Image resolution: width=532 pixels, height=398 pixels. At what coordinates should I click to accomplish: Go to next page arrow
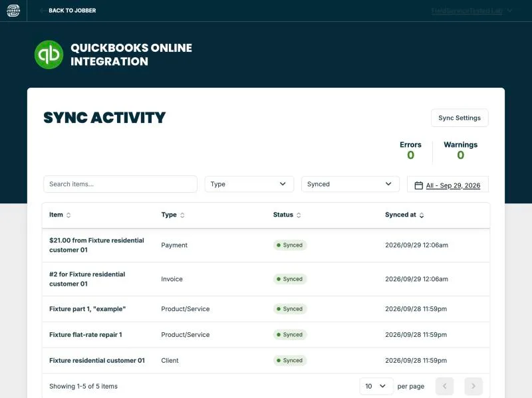[473, 386]
